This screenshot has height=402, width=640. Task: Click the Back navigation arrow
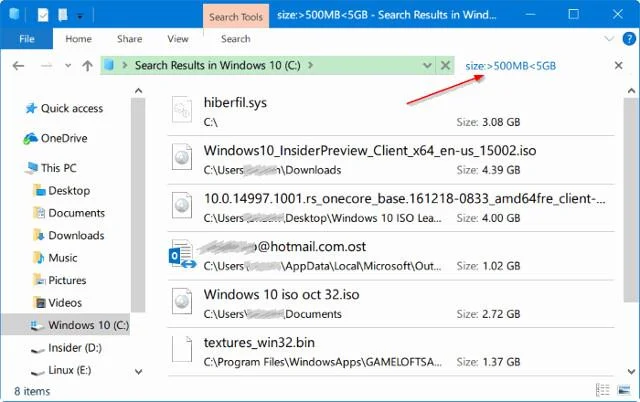[x=18, y=66]
